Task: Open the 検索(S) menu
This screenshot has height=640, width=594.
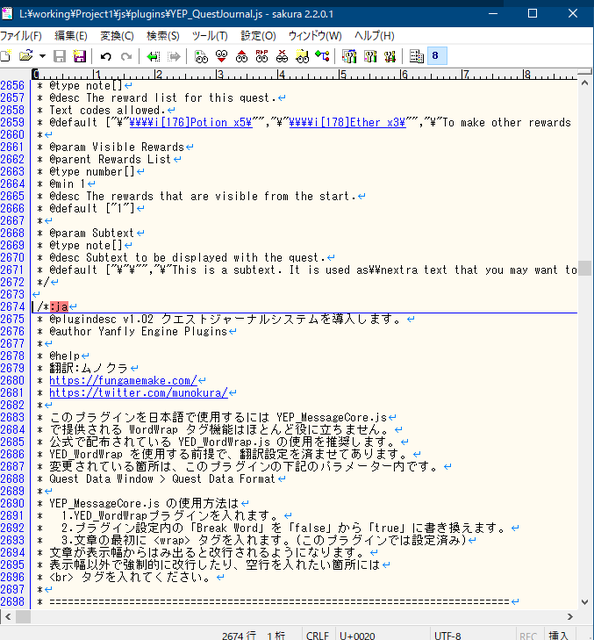Action: (163, 36)
